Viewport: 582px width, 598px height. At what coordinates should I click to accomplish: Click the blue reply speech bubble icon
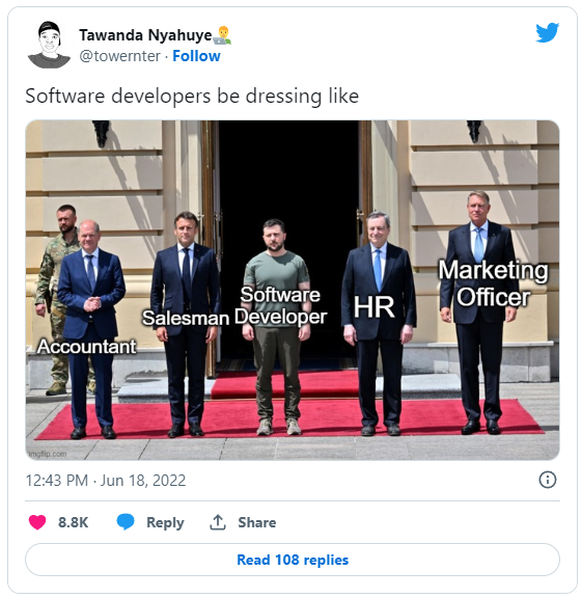tap(125, 522)
